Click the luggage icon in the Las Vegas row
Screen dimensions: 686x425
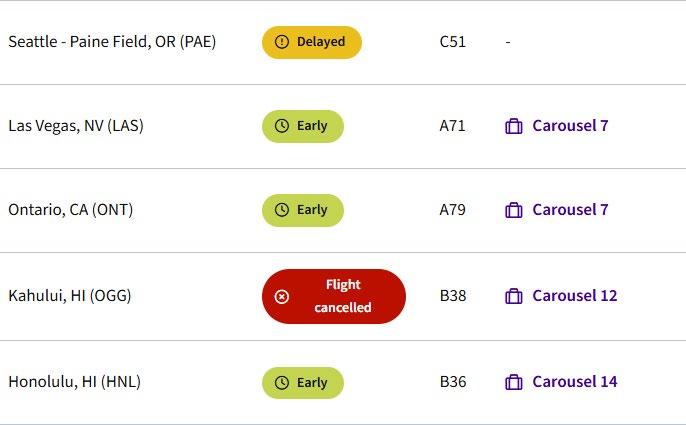tap(514, 126)
